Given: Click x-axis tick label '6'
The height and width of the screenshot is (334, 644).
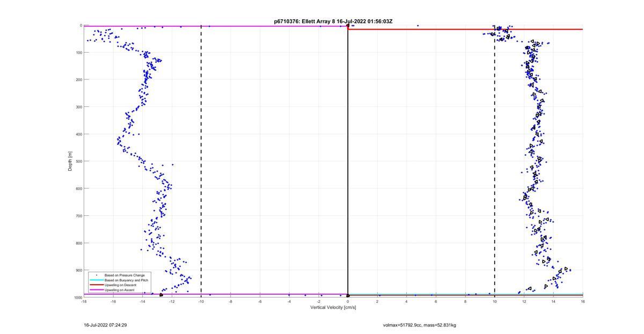Looking at the screenshot, I should [x=436, y=301].
